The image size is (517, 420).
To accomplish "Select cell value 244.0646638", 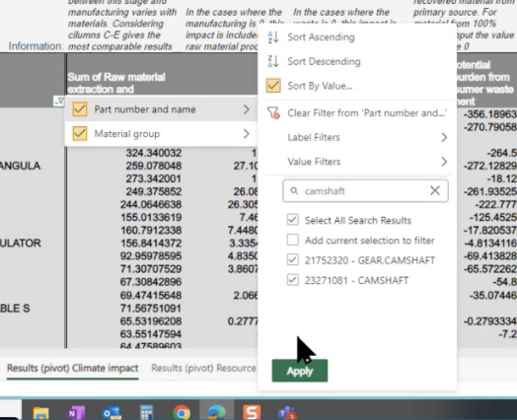I will pos(151,204).
